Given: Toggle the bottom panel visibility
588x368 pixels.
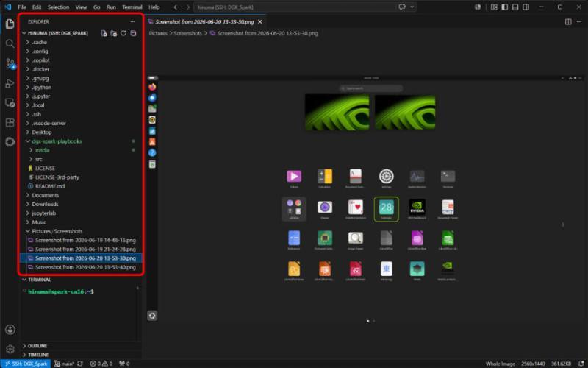Looking at the screenshot, I should (x=515, y=7).
